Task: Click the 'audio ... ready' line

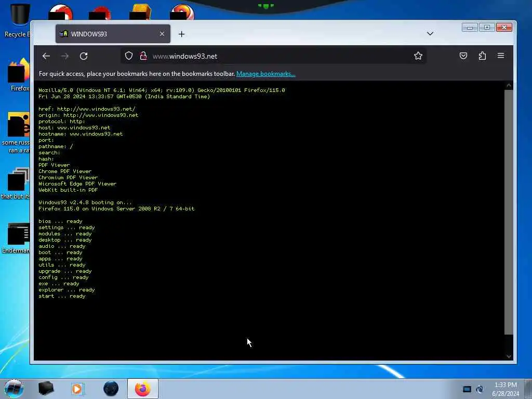Action: click(62, 246)
